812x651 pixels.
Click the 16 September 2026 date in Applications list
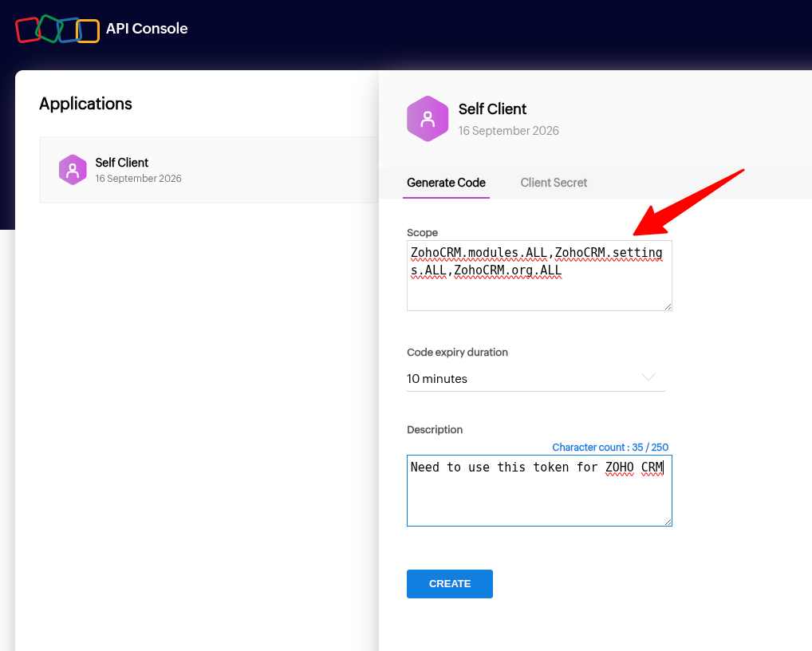click(138, 179)
